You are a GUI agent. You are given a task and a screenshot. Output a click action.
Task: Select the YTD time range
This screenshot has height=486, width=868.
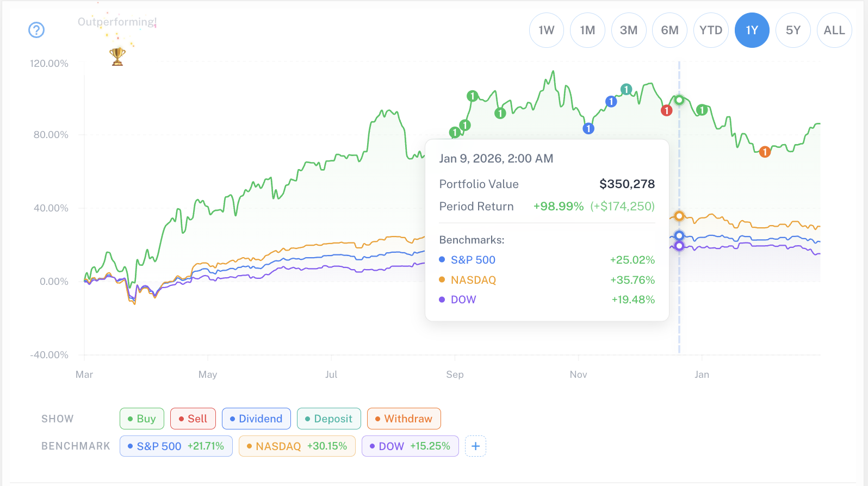click(710, 30)
